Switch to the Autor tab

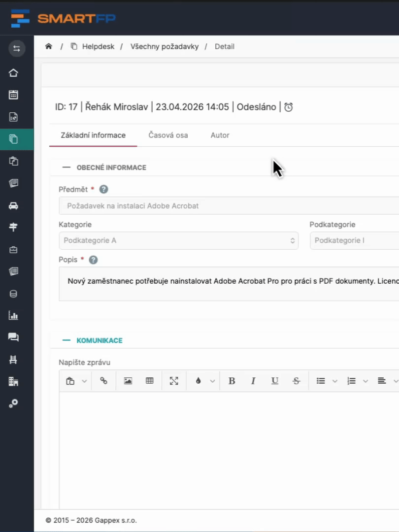220,135
